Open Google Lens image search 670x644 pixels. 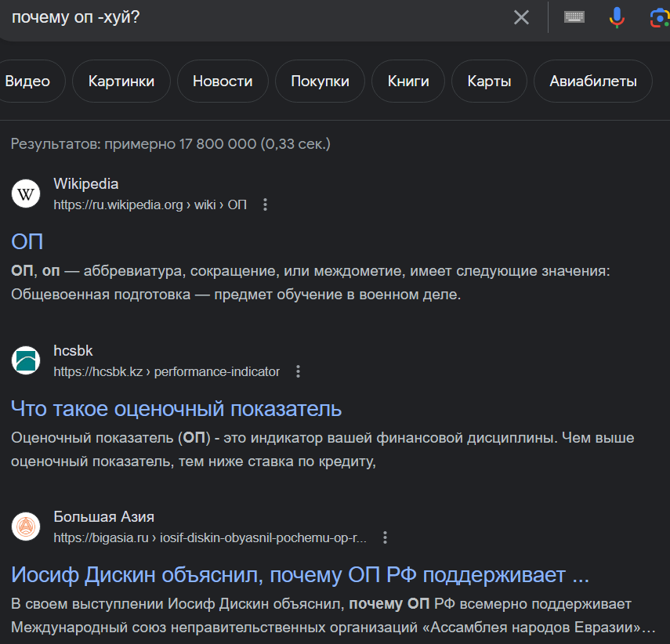click(x=660, y=18)
